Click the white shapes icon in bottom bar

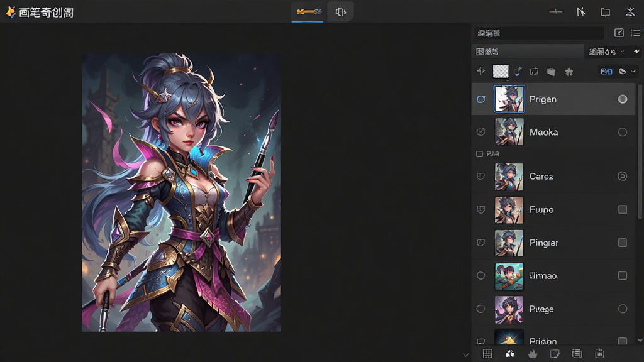coord(509,354)
